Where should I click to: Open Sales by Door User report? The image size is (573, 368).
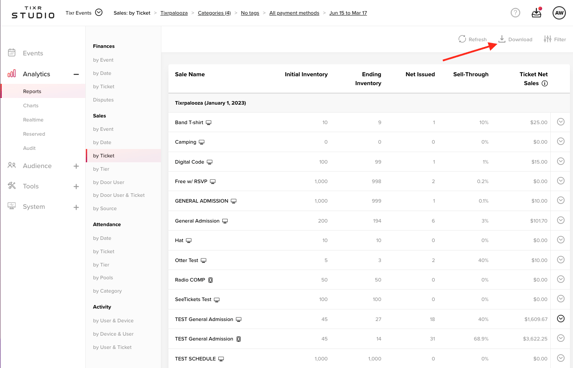point(109,182)
